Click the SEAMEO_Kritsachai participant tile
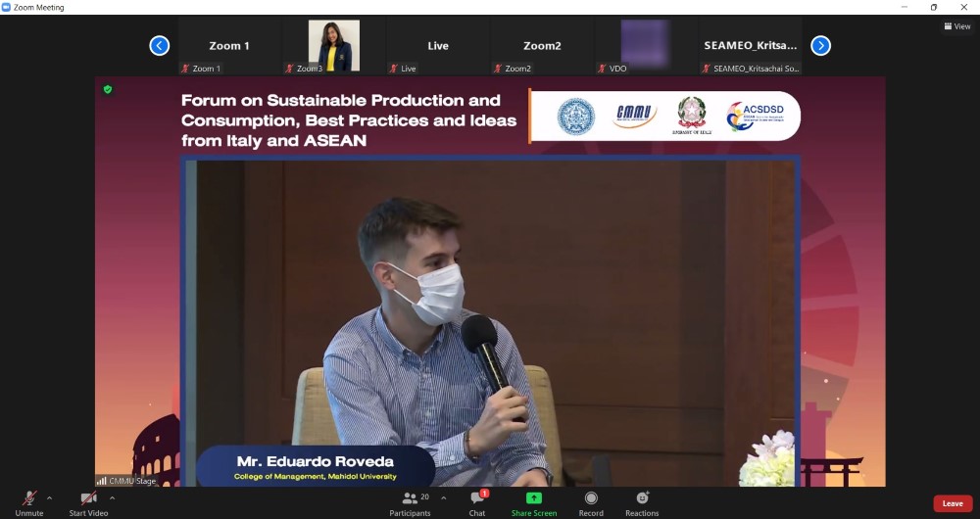The width and height of the screenshot is (980, 519). tap(751, 46)
